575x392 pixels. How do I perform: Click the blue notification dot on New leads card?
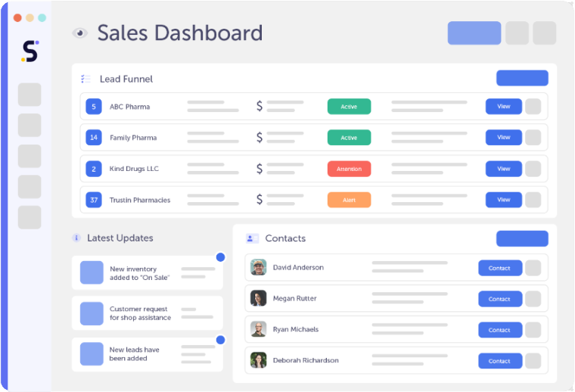(220, 340)
